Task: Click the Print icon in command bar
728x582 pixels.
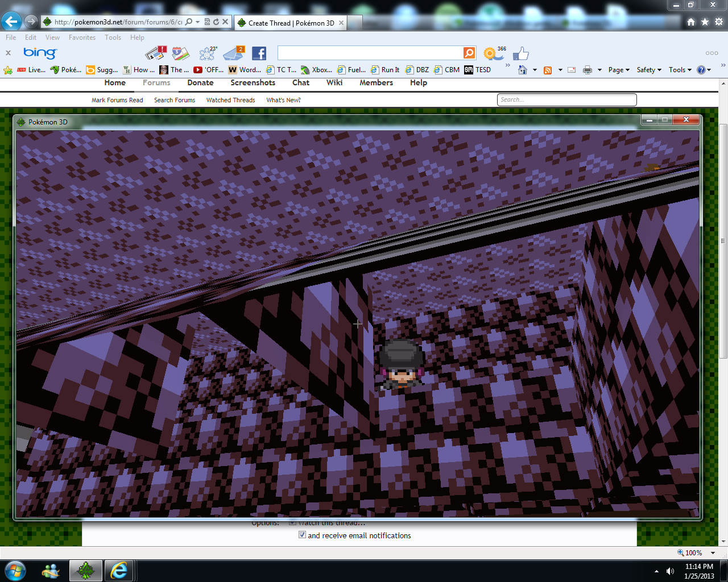Action: (588, 70)
